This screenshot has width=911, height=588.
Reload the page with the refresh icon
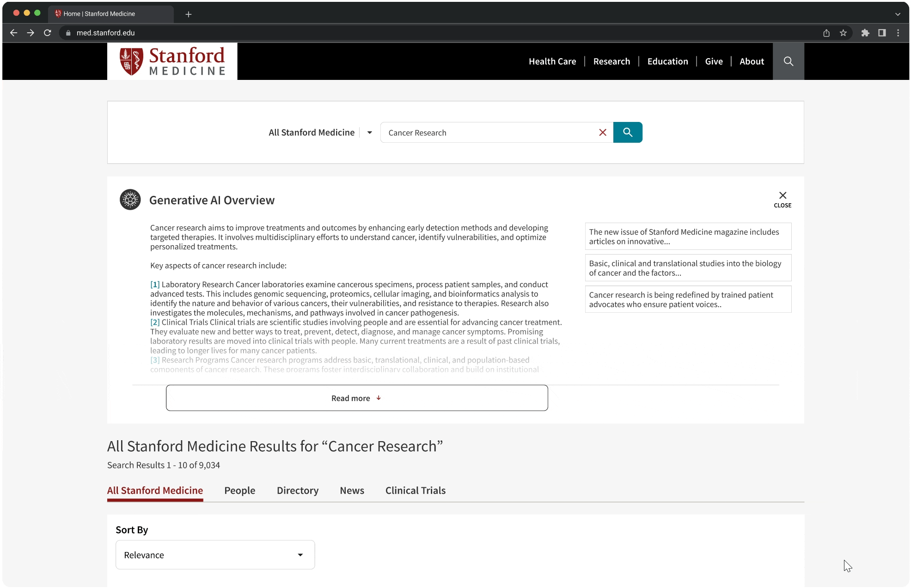[47, 33]
